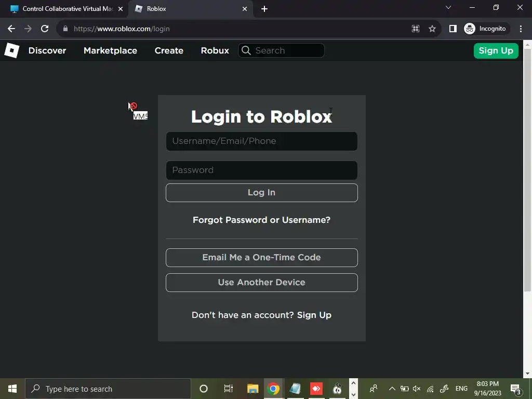The height and width of the screenshot is (399, 532).
Task: Click the taskbar overflow up arrow
Action: pos(353,383)
